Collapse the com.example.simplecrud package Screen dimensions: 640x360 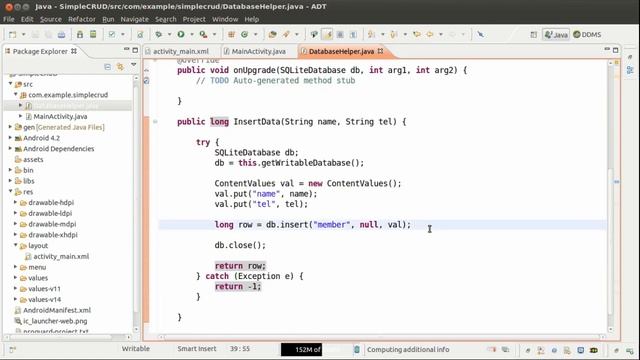point(16,94)
